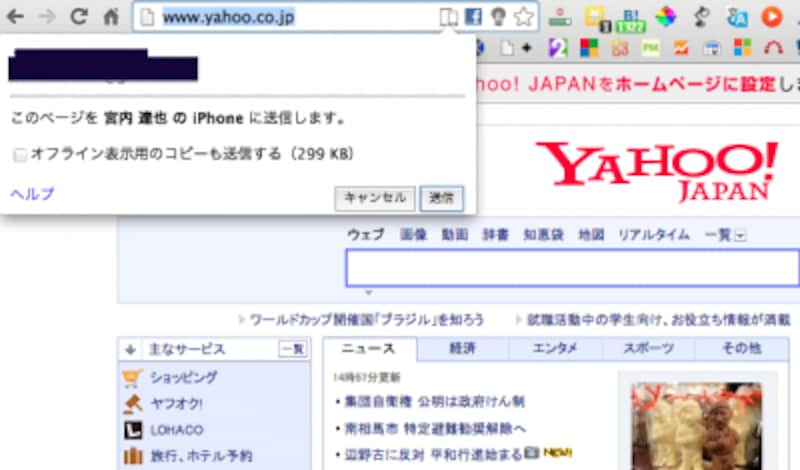The width and height of the screenshot is (800, 470).
Task: Click the 送信 button
Action: pos(441,198)
